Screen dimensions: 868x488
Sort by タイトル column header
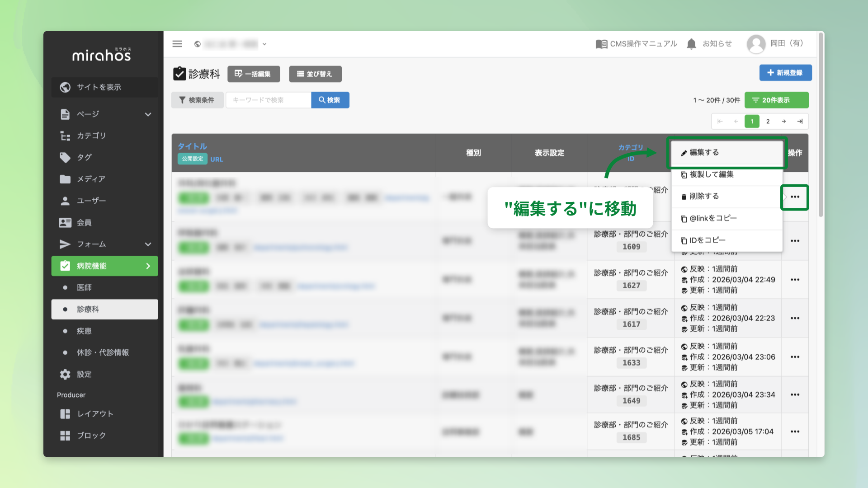pos(192,146)
